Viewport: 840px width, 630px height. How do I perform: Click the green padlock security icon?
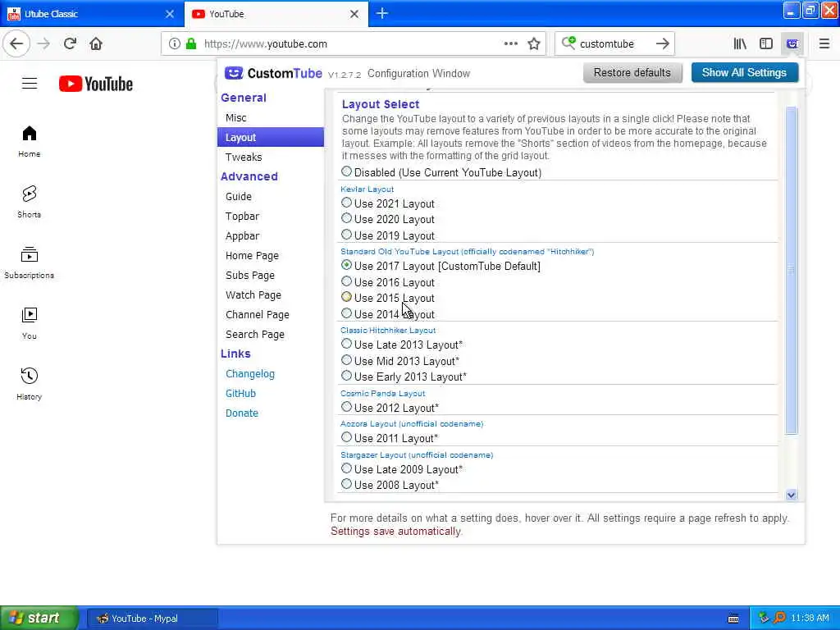(190, 43)
